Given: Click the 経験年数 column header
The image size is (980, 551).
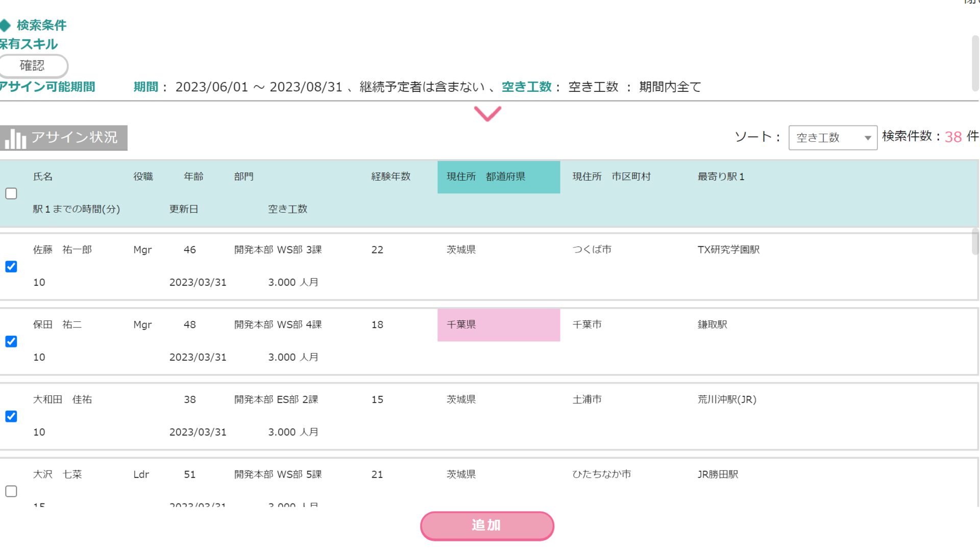Looking at the screenshot, I should (390, 177).
